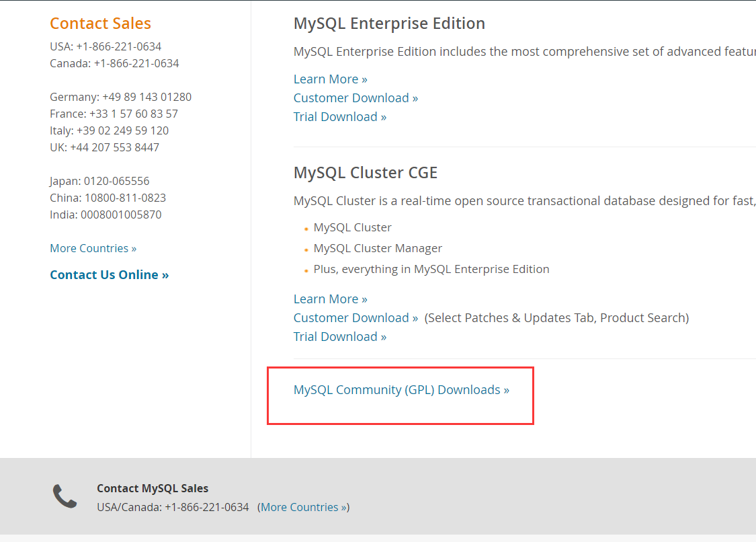Image resolution: width=756 pixels, height=542 pixels.
Task: Click the MySQL Cluster Manager bullet item
Action: click(378, 249)
